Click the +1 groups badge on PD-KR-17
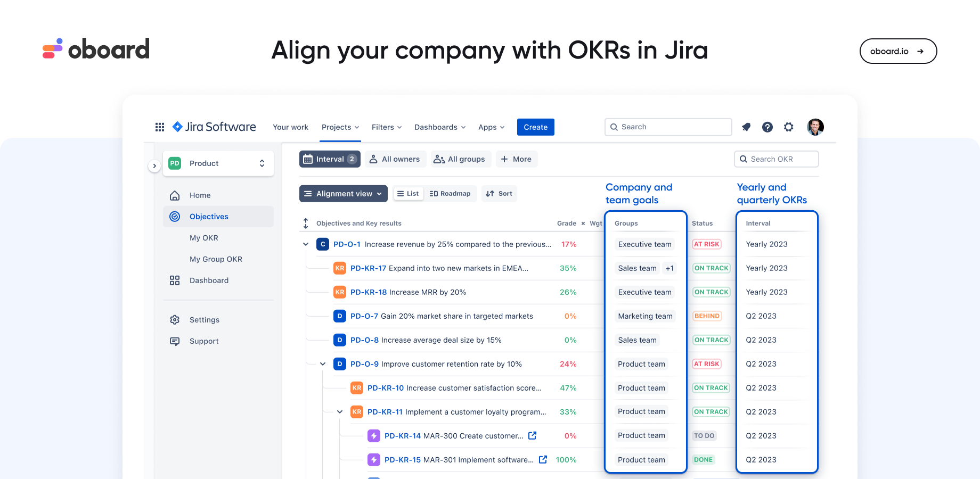 pos(669,268)
